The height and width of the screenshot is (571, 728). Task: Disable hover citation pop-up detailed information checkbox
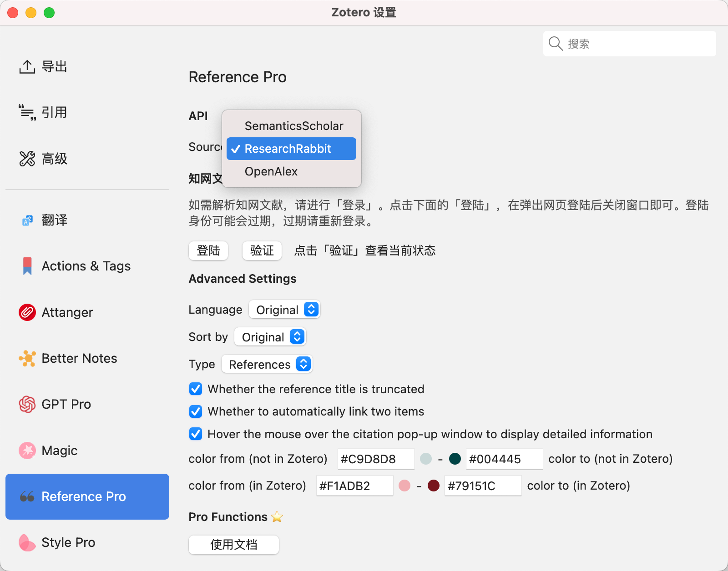pyautogui.click(x=196, y=434)
